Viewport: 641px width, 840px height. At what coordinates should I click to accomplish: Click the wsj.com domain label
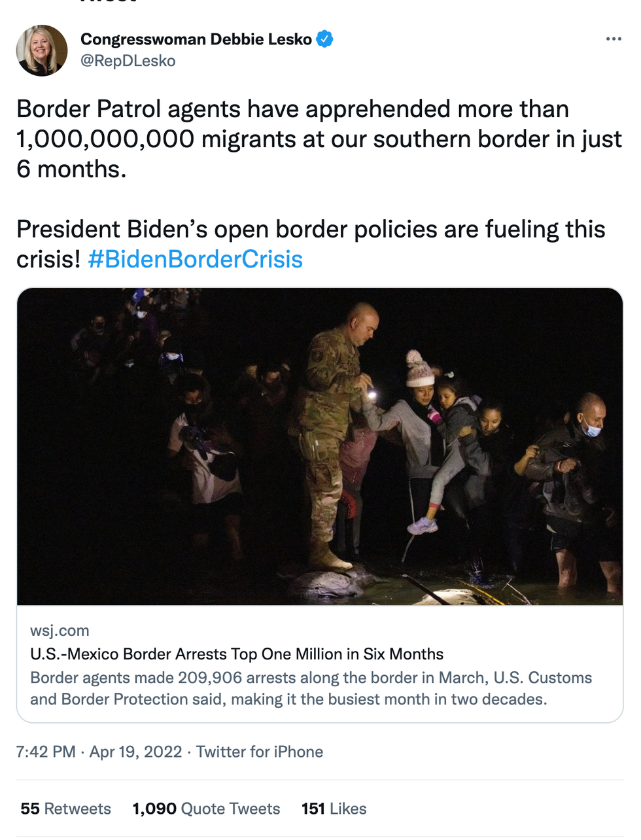60,631
